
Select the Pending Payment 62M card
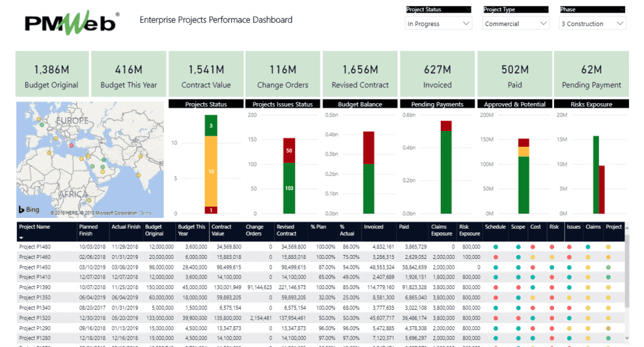(591, 74)
